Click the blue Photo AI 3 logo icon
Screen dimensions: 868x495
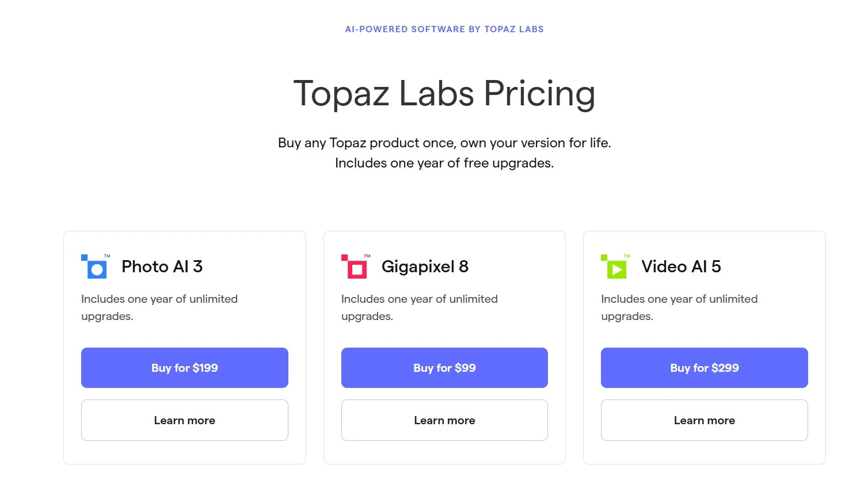tap(94, 266)
